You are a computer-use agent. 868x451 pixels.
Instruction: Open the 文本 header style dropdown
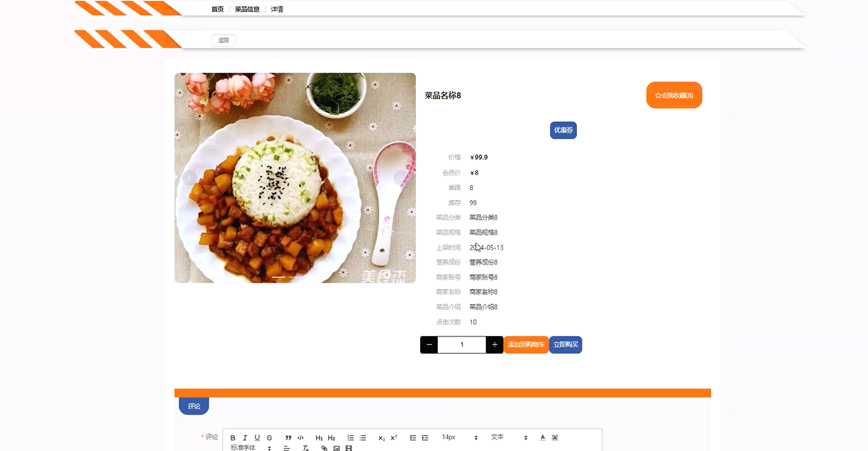(509, 437)
